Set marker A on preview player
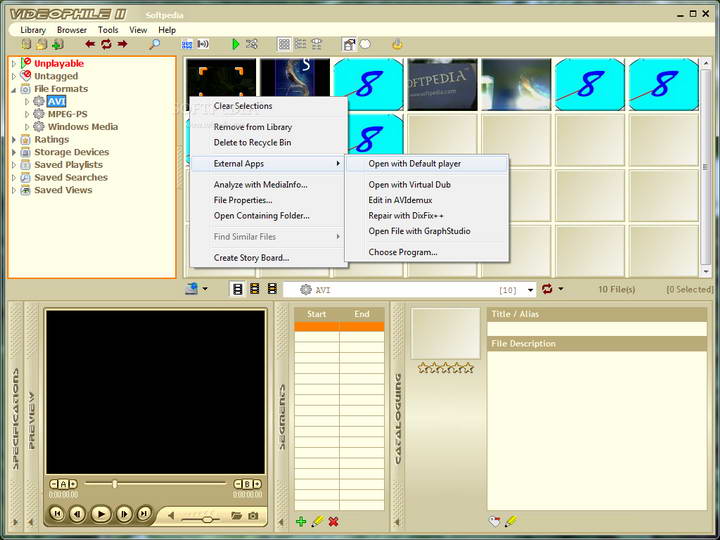The width and height of the screenshot is (720, 540). click(62, 484)
